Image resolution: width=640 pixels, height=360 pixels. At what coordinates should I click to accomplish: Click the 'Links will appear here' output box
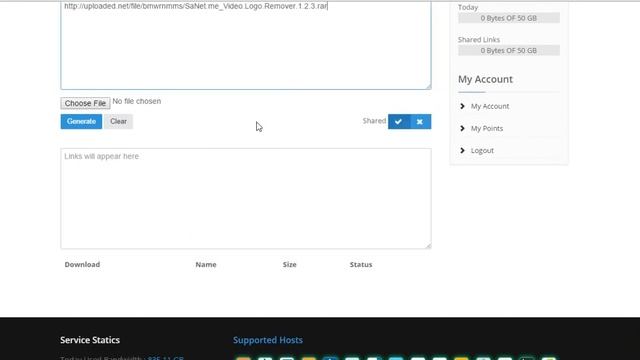pos(246,198)
